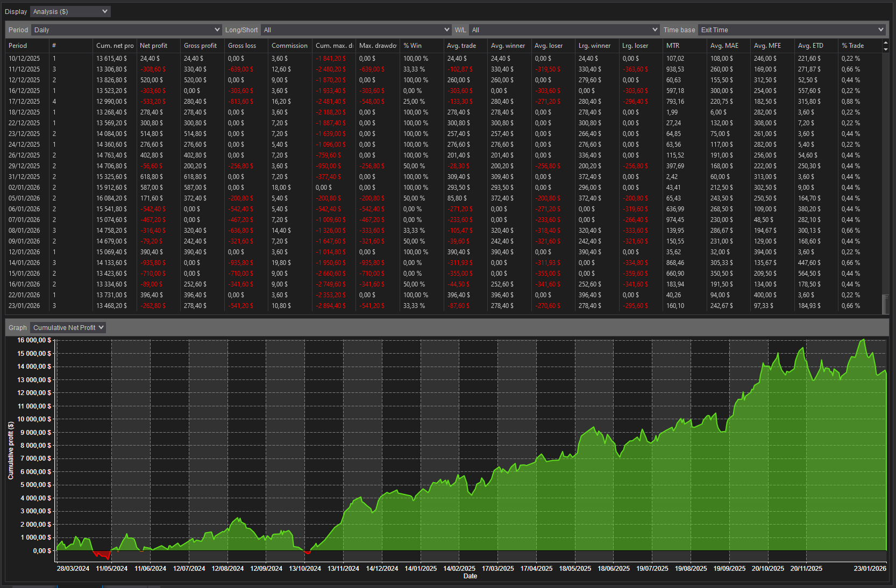Open the Display Analysis ($) dropdown
The height and width of the screenshot is (588, 896).
[70, 11]
